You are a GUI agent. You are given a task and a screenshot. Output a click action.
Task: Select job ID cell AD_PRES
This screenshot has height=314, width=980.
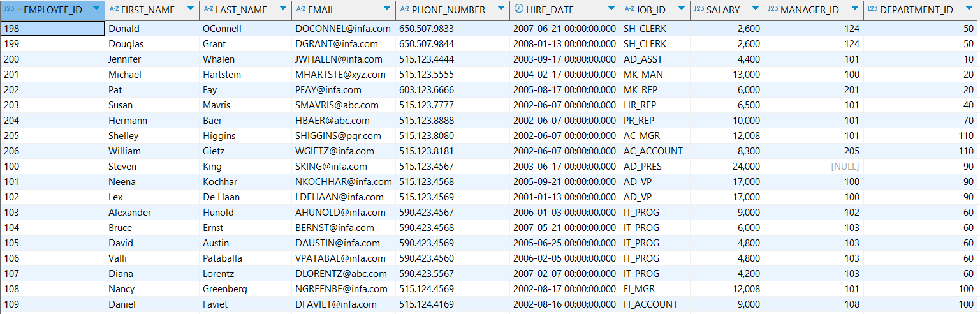pyautogui.click(x=655, y=167)
